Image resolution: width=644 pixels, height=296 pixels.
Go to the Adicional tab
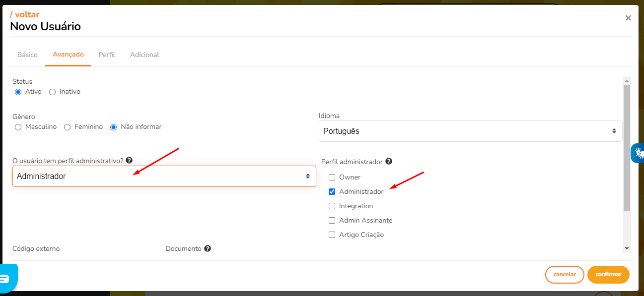[x=144, y=55]
